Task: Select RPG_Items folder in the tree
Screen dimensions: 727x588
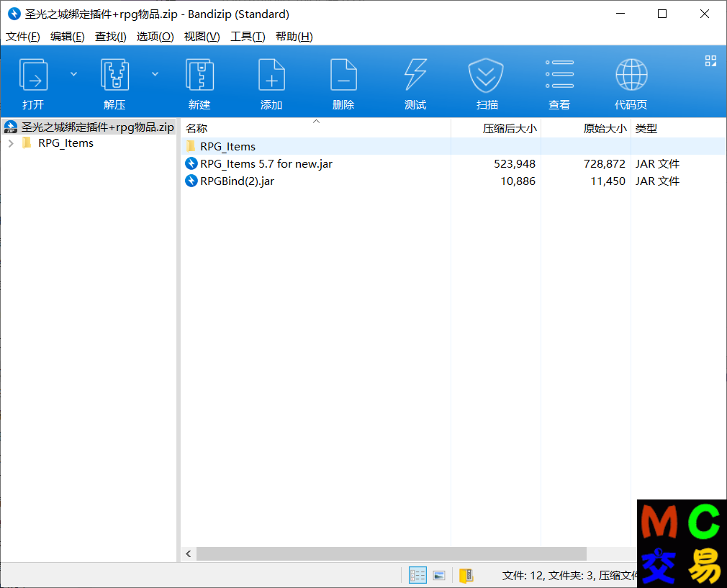Action: click(x=66, y=143)
